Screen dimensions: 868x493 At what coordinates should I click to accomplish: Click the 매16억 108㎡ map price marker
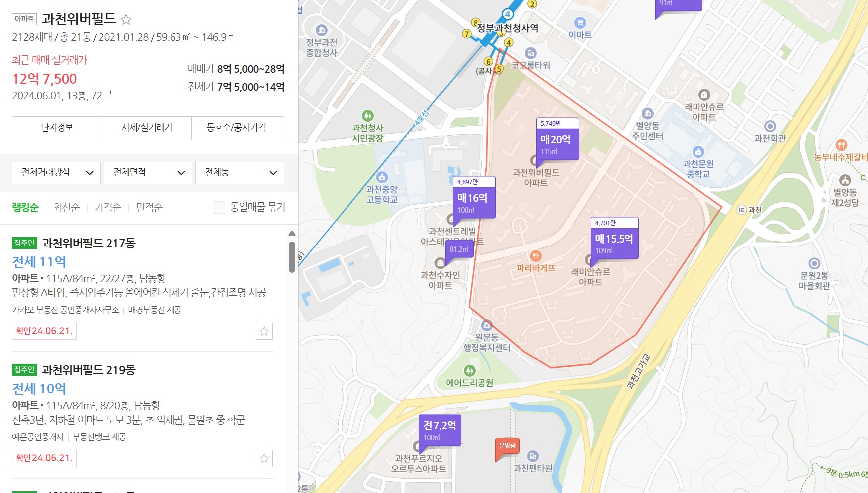point(474,198)
